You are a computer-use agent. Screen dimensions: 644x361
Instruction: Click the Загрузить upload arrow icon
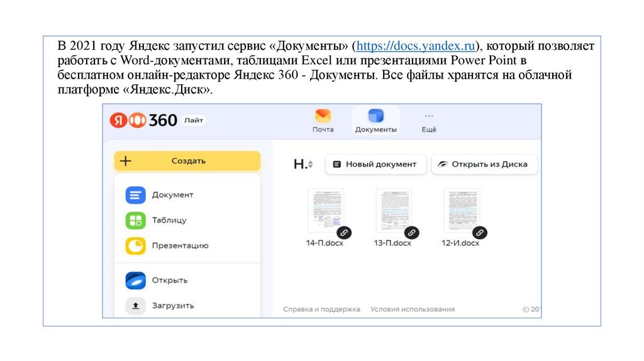[136, 306]
